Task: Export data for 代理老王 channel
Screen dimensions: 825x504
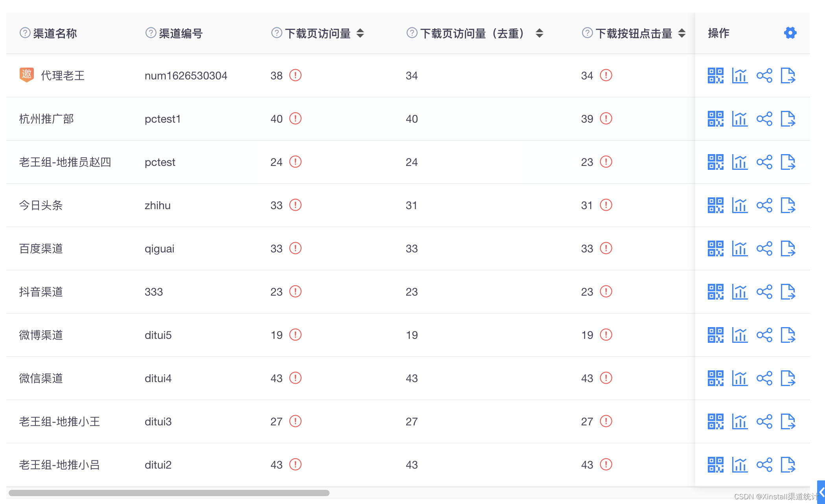Action: coord(788,75)
